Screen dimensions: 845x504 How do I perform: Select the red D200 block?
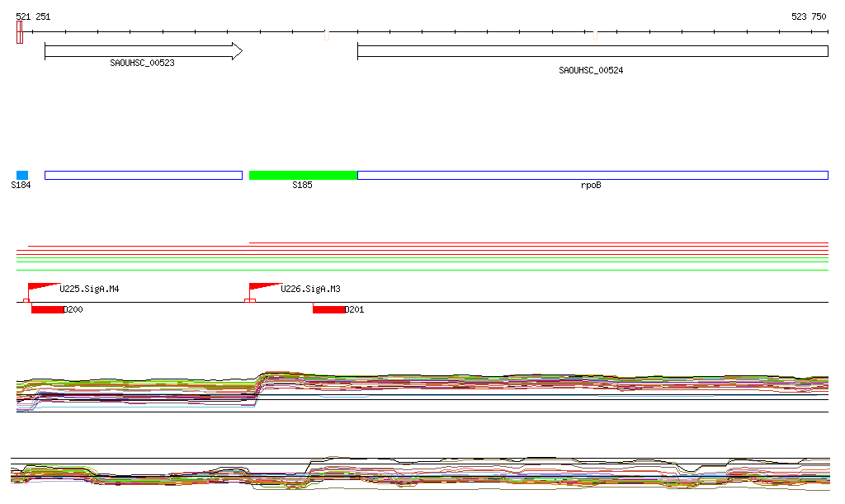click(47, 309)
